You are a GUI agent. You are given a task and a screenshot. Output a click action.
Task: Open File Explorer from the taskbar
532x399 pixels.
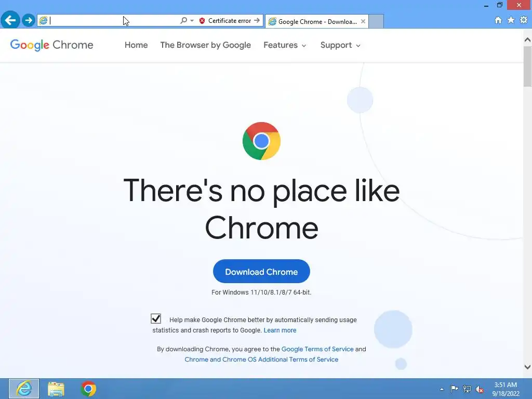(x=56, y=389)
